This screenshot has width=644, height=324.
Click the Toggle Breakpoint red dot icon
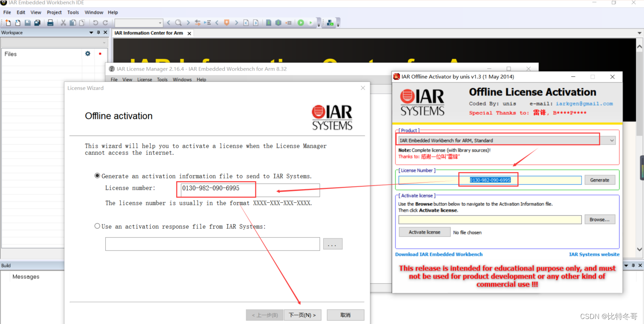pyautogui.click(x=288, y=23)
